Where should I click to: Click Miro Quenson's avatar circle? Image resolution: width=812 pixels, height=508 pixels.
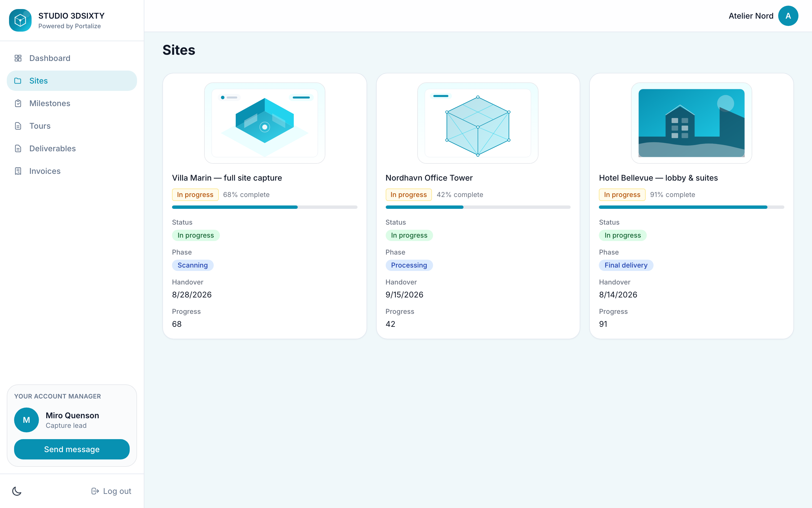pos(27,420)
